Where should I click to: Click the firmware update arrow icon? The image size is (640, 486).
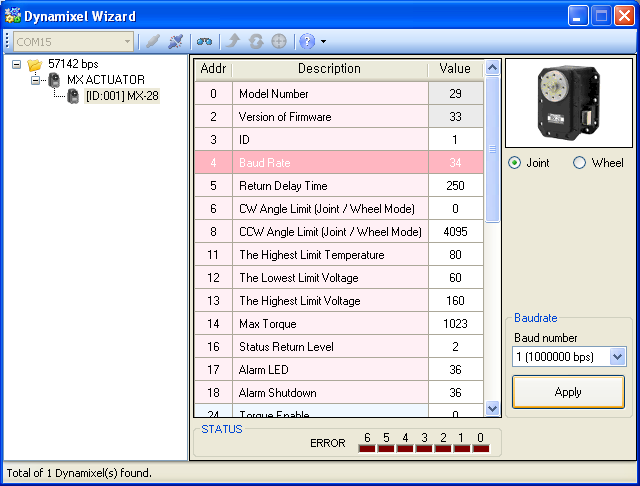pyautogui.click(x=233, y=41)
